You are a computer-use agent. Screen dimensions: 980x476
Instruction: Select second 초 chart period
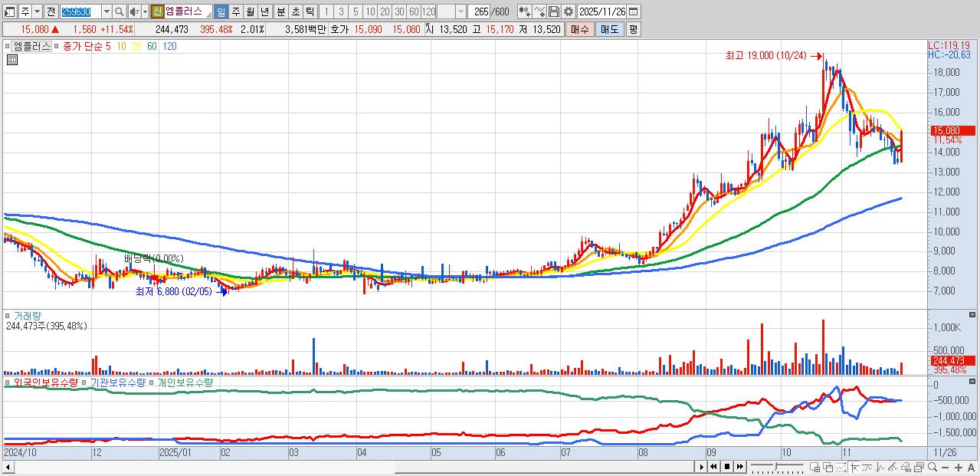(295, 11)
